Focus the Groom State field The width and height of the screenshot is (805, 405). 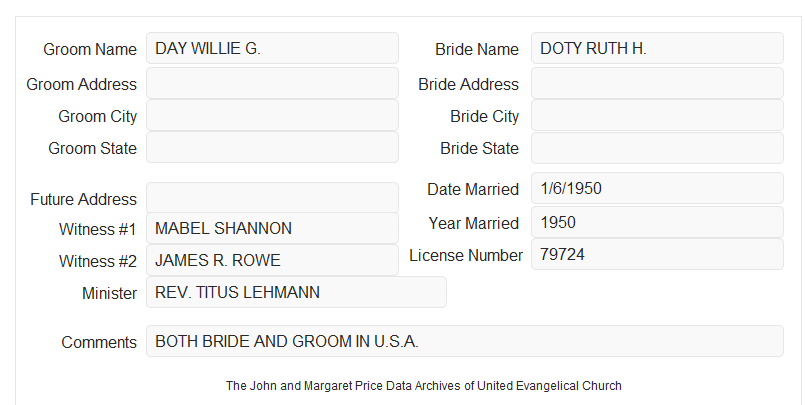pos(272,147)
